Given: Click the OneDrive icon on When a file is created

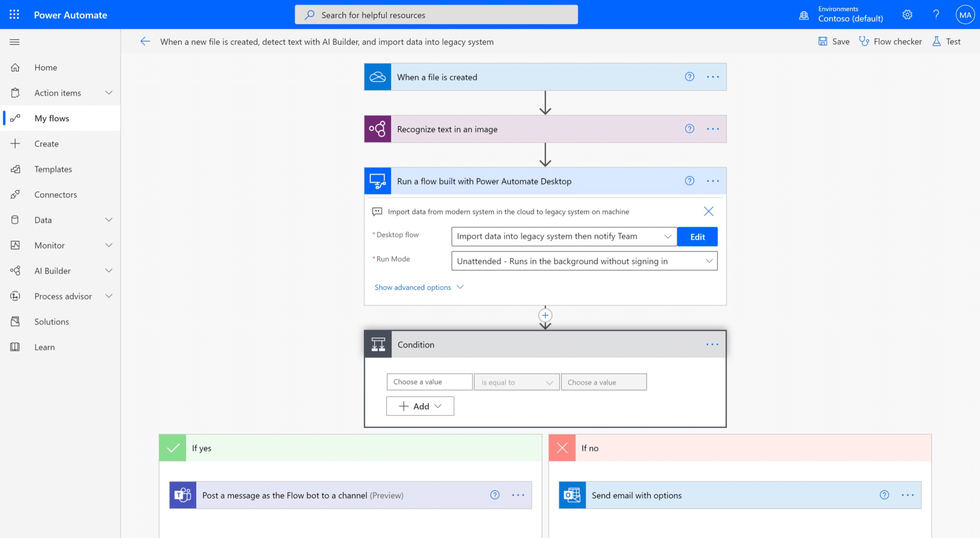Looking at the screenshot, I should pos(377,77).
